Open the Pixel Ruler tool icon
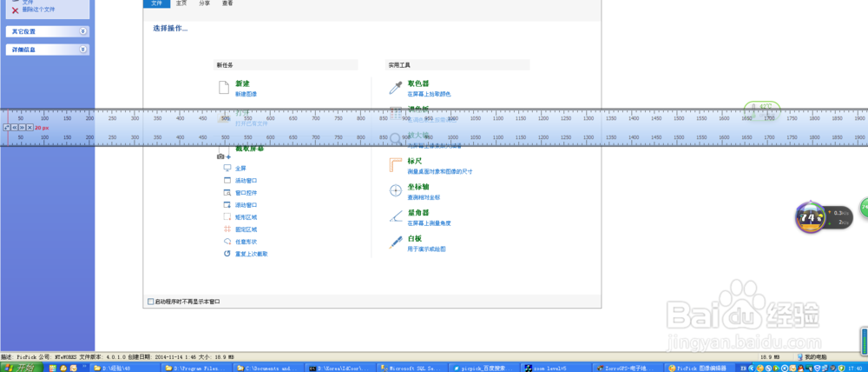Viewport: 868px width, 372px height. pyautogui.click(x=395, y=165)
